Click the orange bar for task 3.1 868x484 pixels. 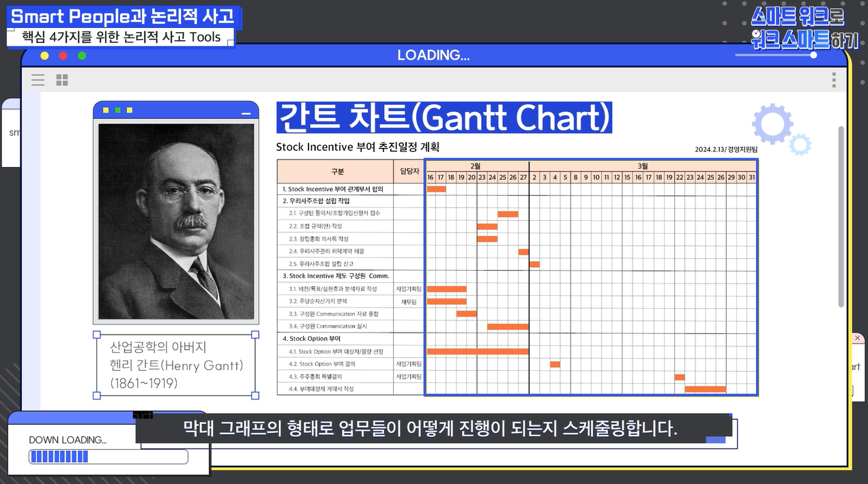(x=447, y=289)
